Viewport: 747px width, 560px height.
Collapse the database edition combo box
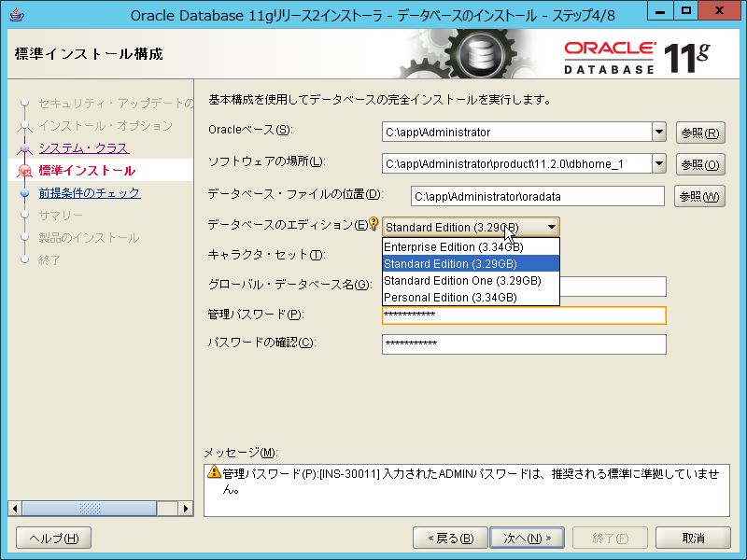pyautogui.click(x=551, y=227)
